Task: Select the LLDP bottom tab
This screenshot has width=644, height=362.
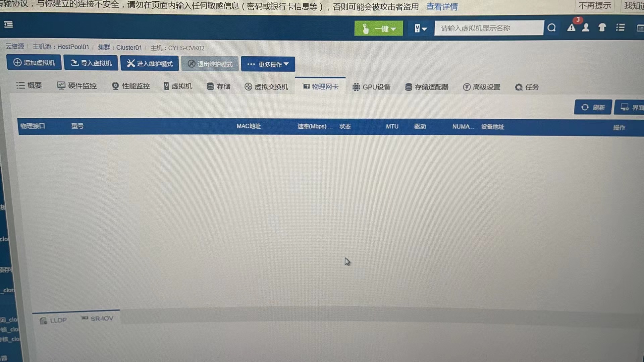Action: (x=54, y=320)
